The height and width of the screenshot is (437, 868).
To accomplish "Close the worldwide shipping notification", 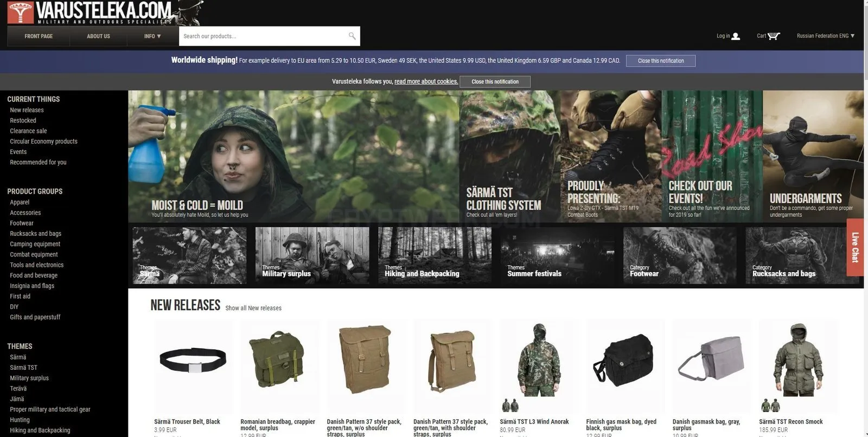I will pos(661,61).
